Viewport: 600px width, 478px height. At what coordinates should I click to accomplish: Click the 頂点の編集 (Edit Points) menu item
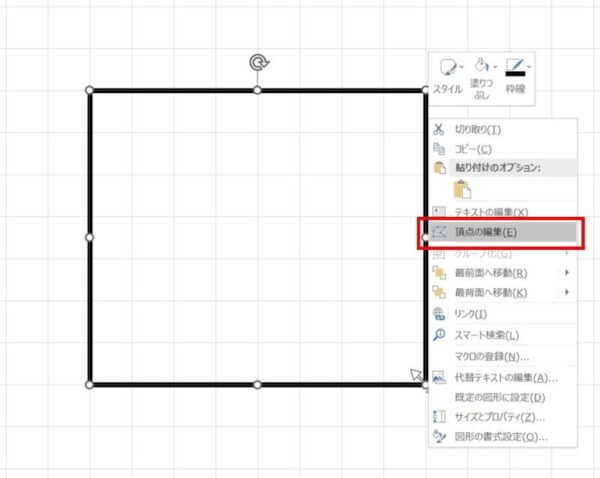coord(485,232)
